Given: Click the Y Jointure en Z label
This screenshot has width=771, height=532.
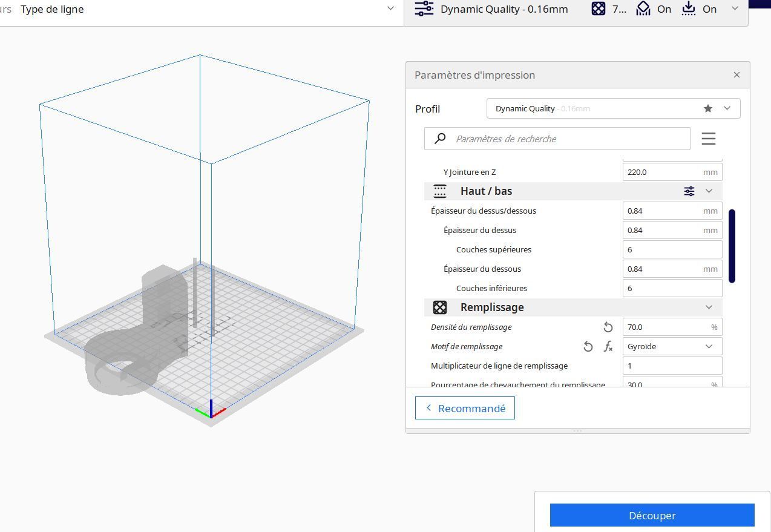Looking at the screenshot, I should pos(470,172).
